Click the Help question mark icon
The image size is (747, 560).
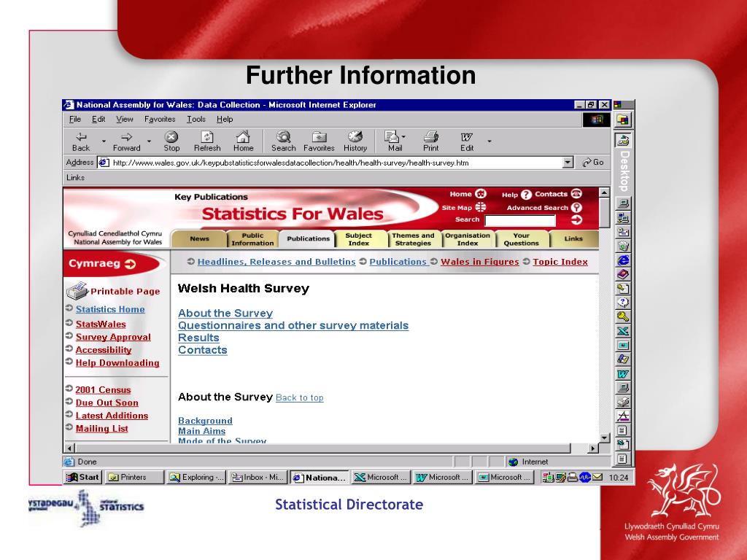[526, 194]
